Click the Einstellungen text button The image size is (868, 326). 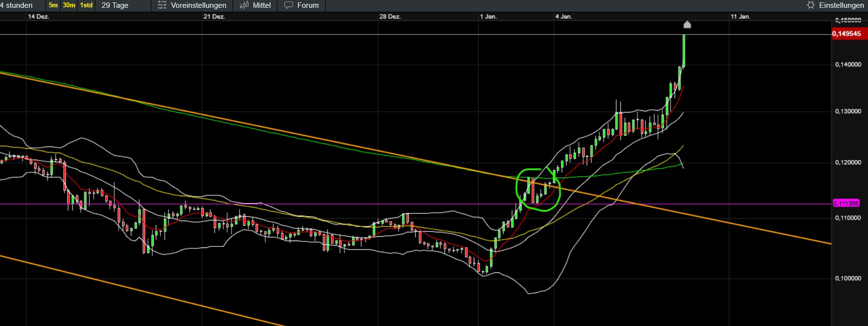pos(841,5)
